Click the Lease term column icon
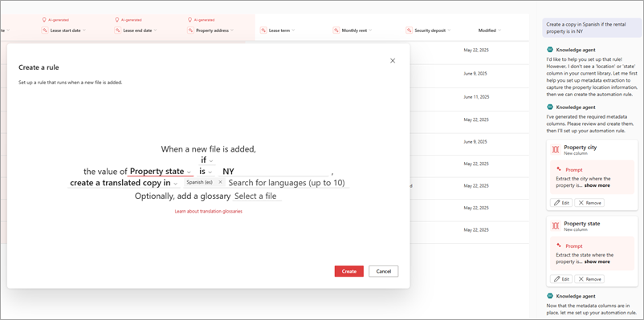Image resolution: width=644 pixels, height=320 pixels. tap(263, 30)
